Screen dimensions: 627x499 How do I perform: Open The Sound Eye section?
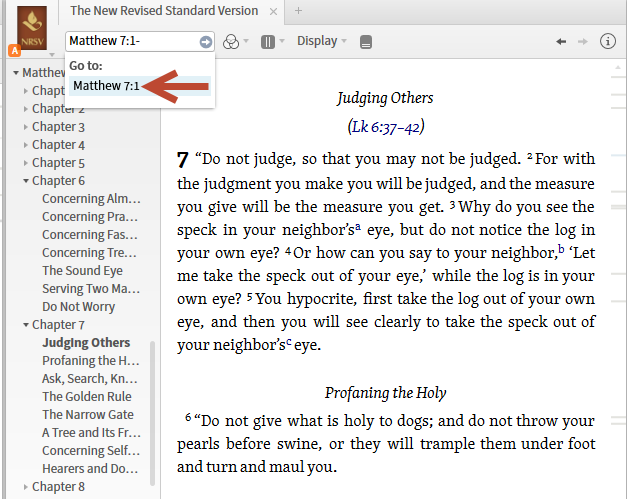(x=82, y=271)
